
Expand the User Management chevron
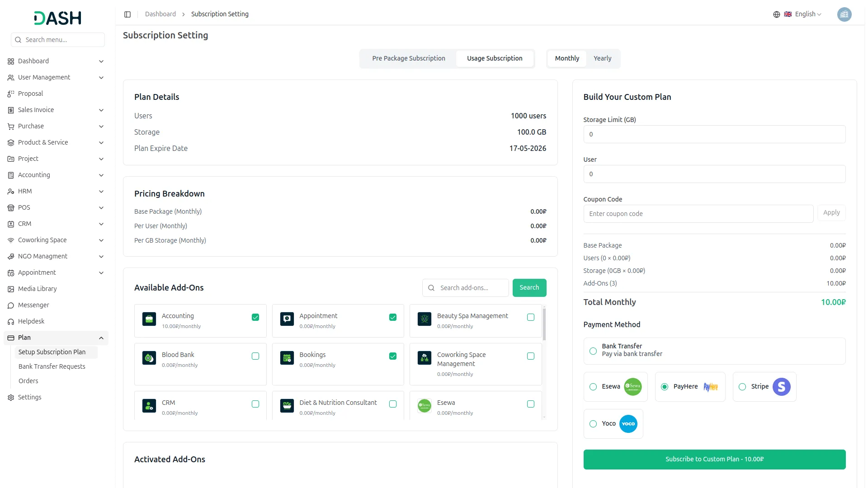[101, 78]
